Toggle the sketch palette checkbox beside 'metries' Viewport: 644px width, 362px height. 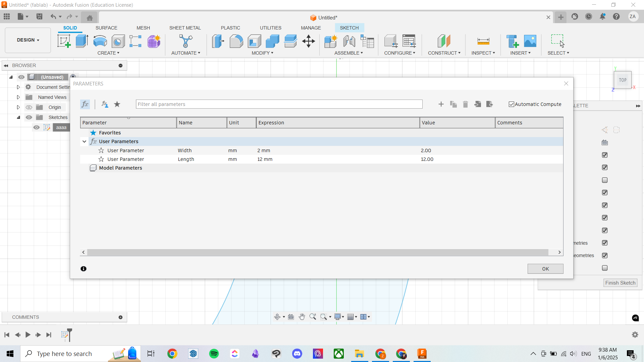(x=605, y=243)
